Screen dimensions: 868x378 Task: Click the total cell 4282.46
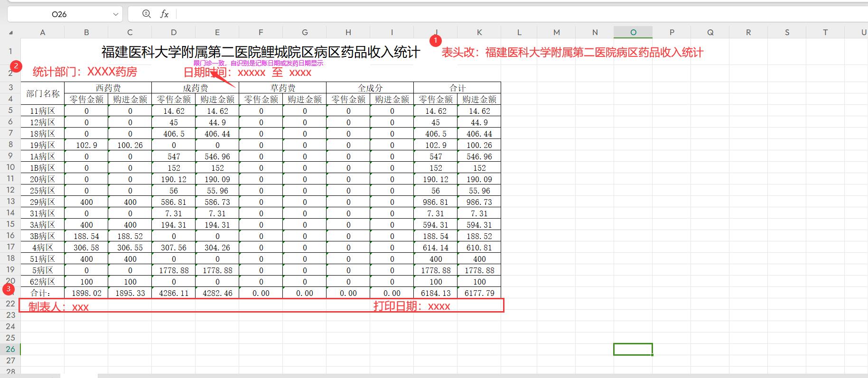pyautogui.click(x=217, y=293)
